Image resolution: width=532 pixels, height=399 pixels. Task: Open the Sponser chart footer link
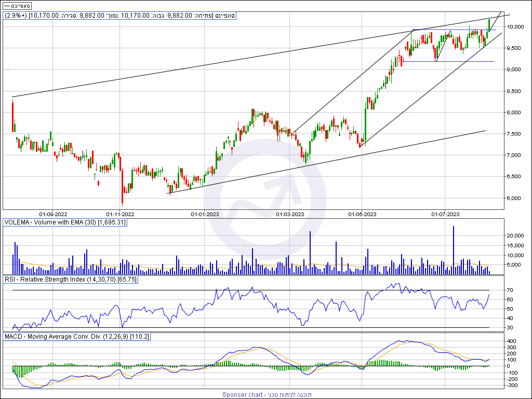(267, 395)
